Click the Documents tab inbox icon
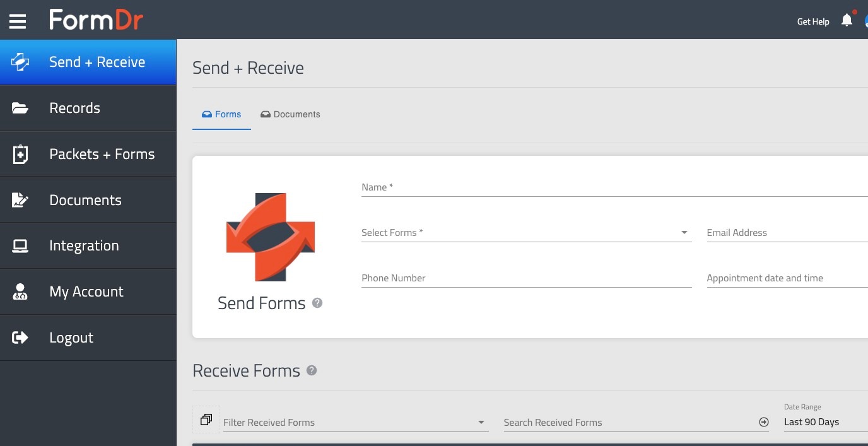 tap(266, 114)
